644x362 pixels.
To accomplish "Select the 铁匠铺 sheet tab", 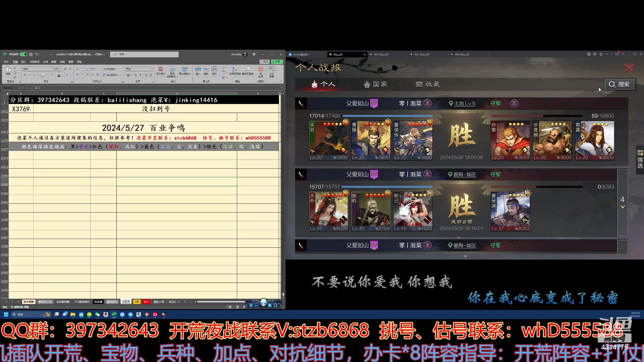I will 98,302.
